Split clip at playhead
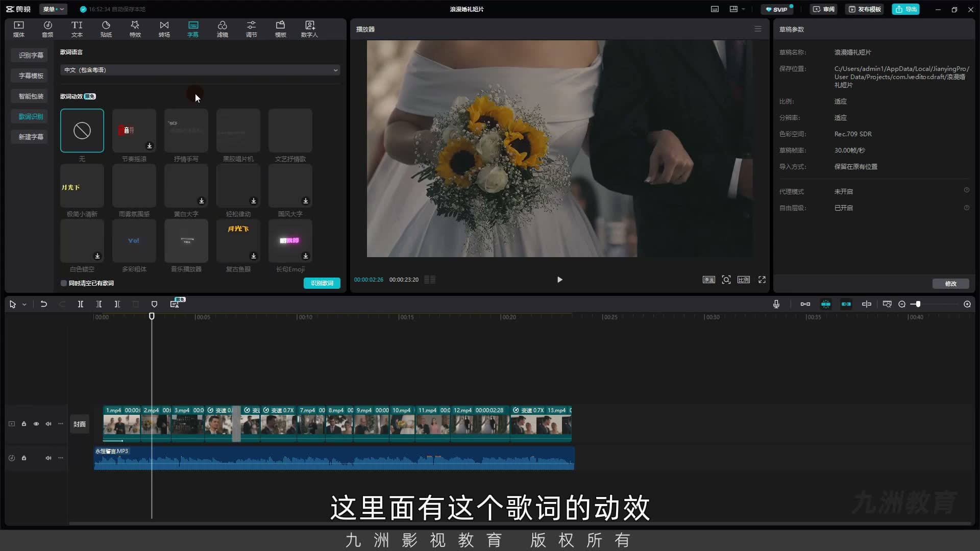This screenshot has width=980, height=551. click(x=80, y=304)
